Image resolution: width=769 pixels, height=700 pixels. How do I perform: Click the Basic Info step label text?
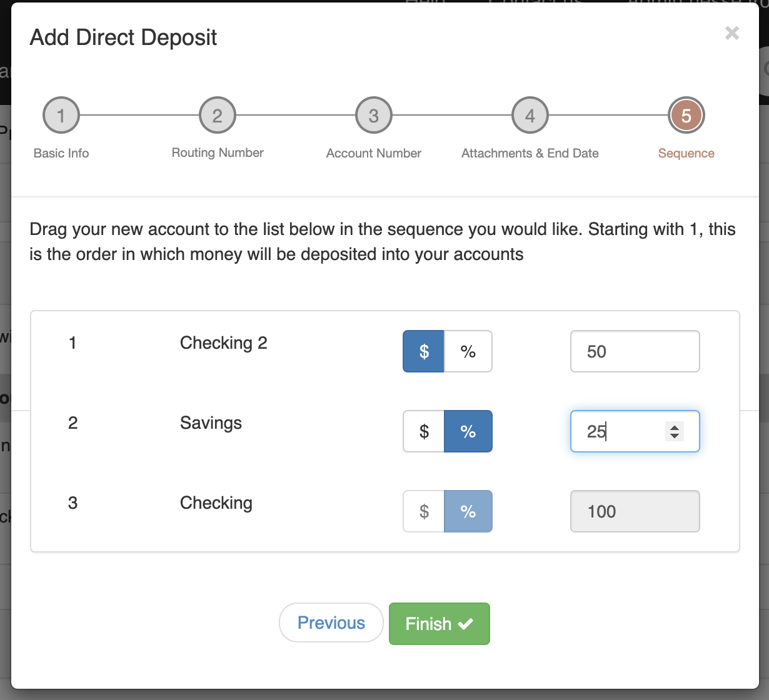(61, 153)
